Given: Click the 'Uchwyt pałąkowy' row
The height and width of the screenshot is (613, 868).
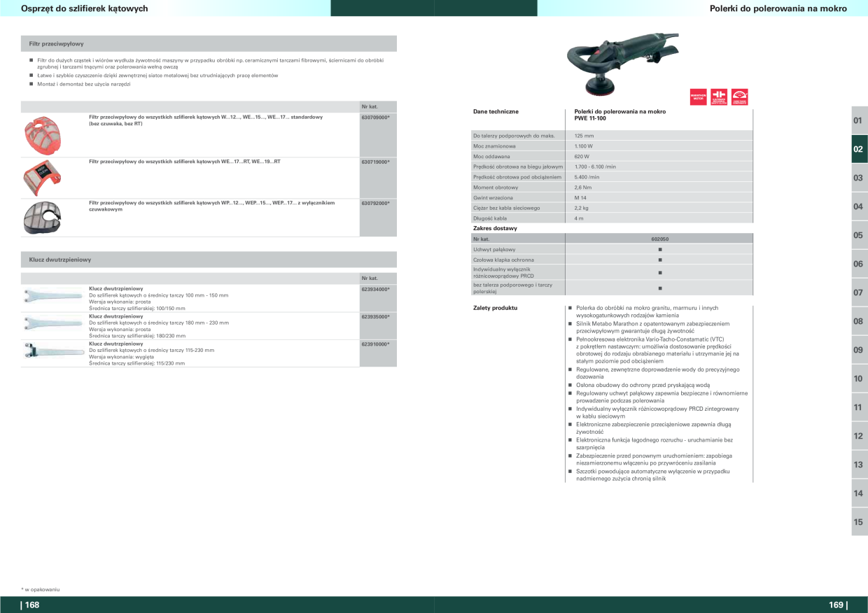Looking at the screenshot, I should coord(612,249).
